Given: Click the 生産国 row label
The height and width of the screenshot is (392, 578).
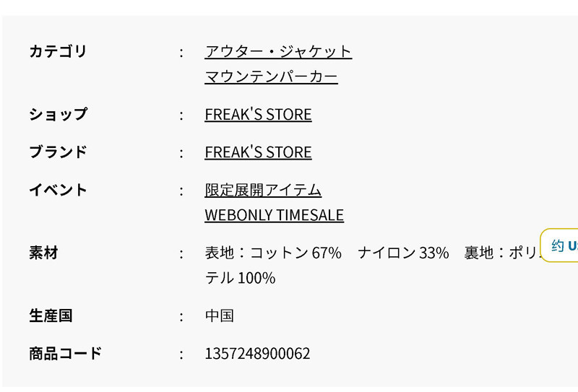Looking at the screenshot, I should tap(51, 315).
